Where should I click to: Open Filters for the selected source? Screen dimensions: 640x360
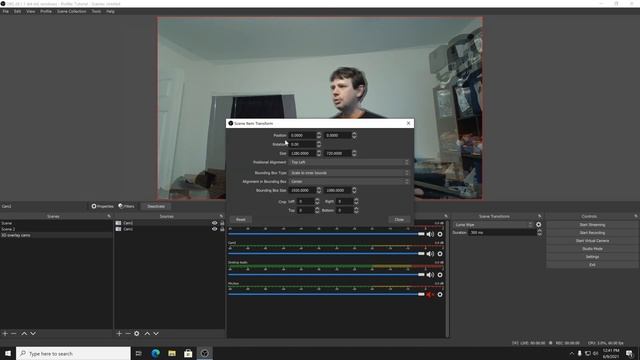coord(126,207)
